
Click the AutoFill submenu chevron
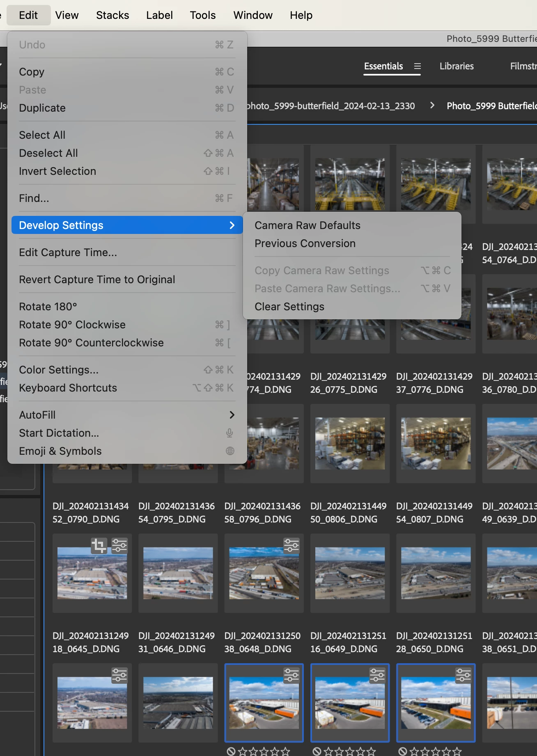232,415
